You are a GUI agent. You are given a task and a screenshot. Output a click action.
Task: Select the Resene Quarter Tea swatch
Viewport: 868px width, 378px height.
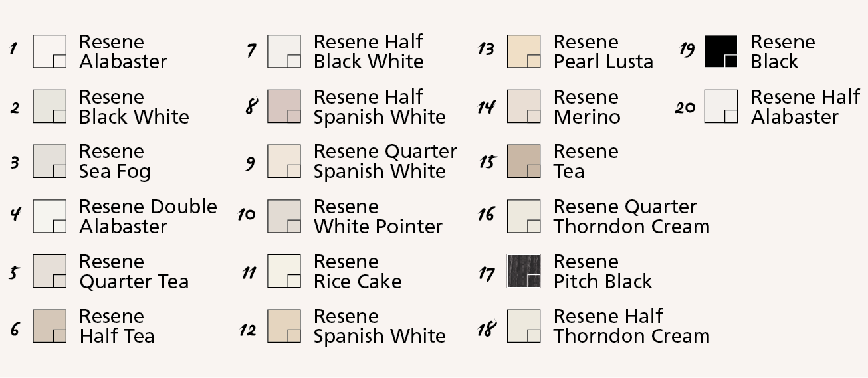point(49,271)
